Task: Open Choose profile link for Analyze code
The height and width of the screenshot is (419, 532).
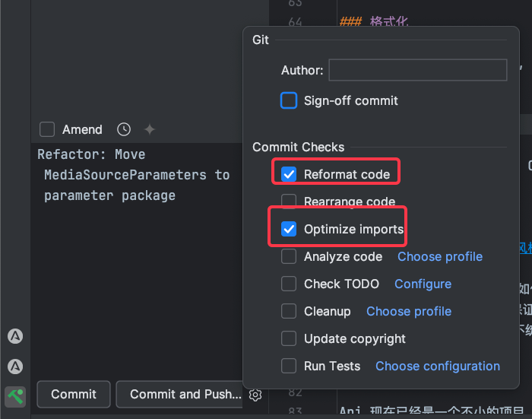Action: coord(440,257)
